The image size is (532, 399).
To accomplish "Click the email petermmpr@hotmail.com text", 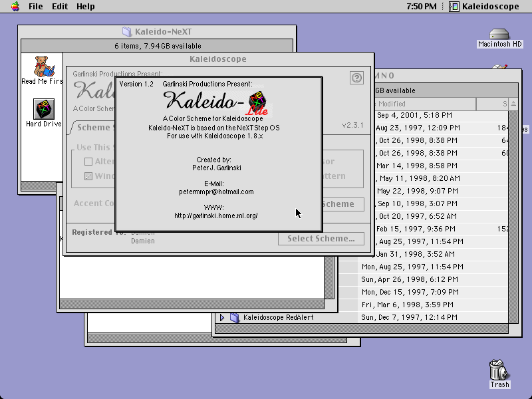I will tap(217, 192).
